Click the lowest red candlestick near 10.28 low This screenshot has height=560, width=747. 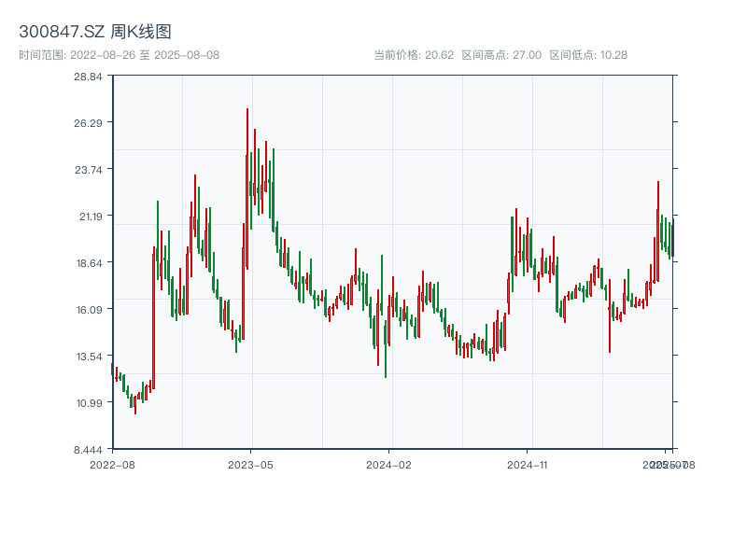coord(135,405)
